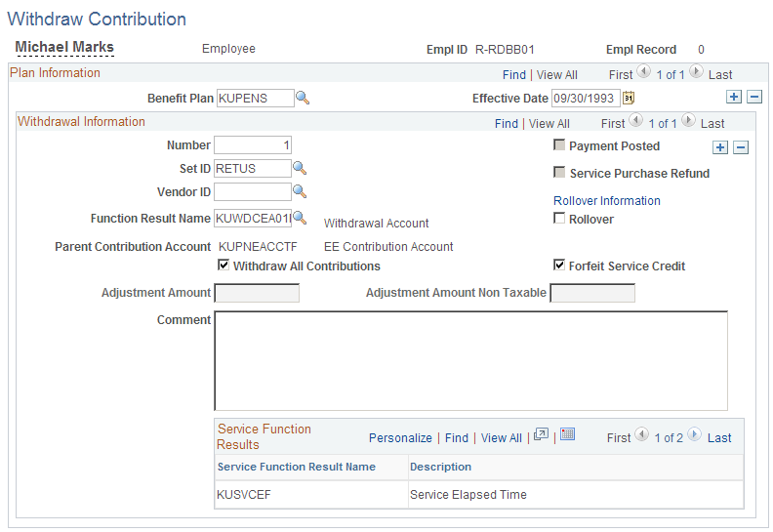Show next row in Plan Information
Screen dimensions: 773x532
pos(696,72)
